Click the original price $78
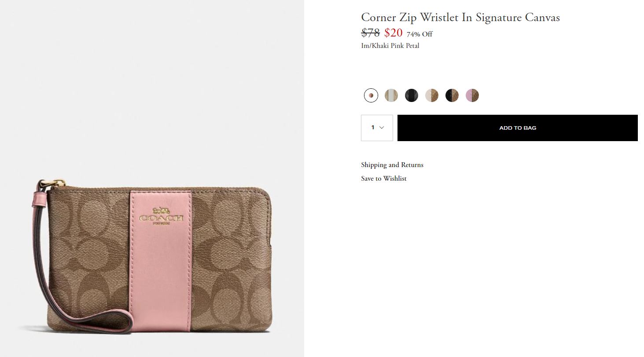The width and height of the screenshot is (644, 357). click(x=370, y=32)
